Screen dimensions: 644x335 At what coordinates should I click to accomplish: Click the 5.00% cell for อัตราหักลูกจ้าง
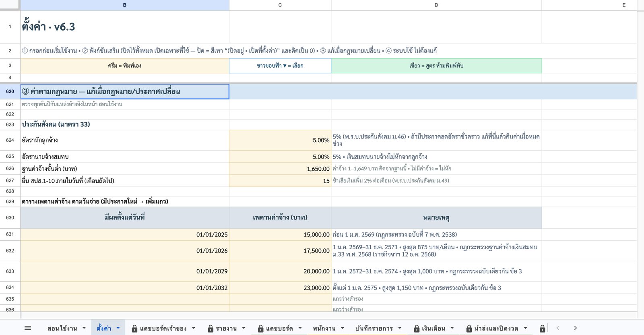(280, 140)
